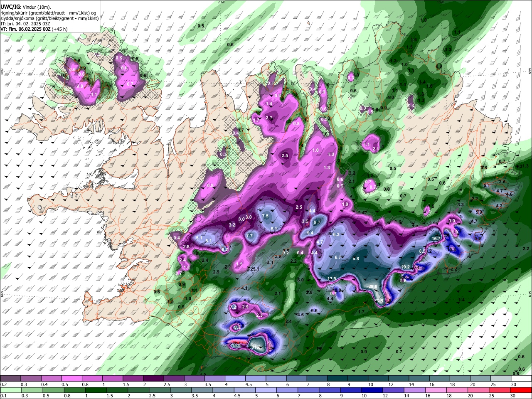Select the dark teal swatch between 8 and 9
Viewport: 532px width, 399px height.
point(337,378)
